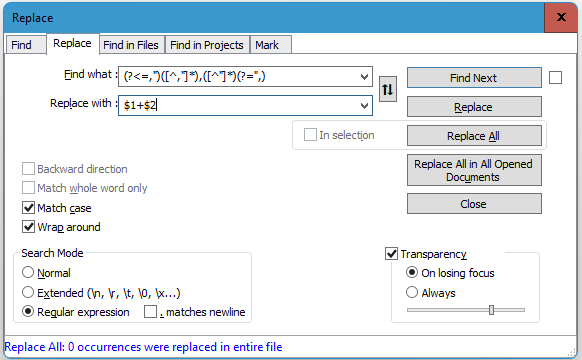Click the Replace button
Viewport: 582px width, 360px height.
pos(474,107)
